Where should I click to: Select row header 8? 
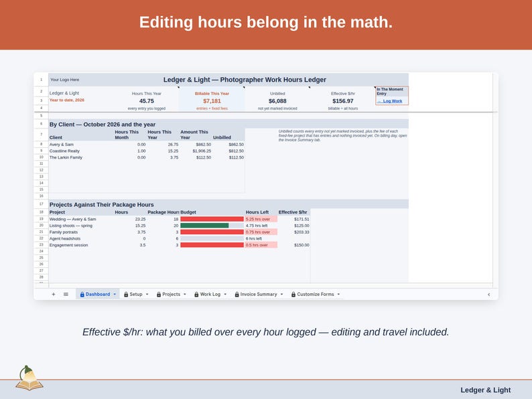[41, 145]
